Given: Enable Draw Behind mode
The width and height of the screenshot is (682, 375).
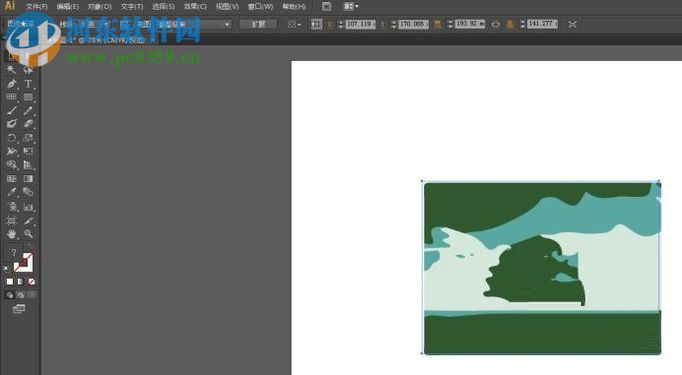Looking at the screenshot, I should click(20, 295).
